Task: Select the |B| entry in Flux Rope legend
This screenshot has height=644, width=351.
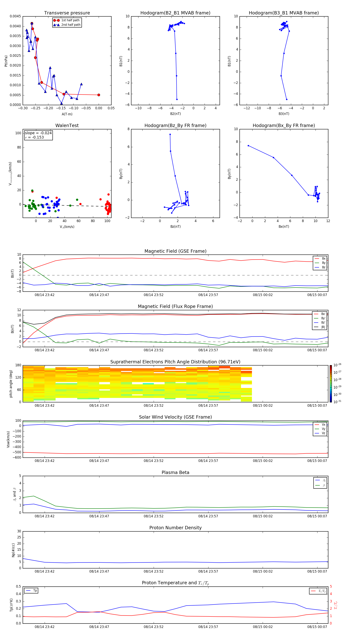Action: pyautogui.click(x=320, y=327)
